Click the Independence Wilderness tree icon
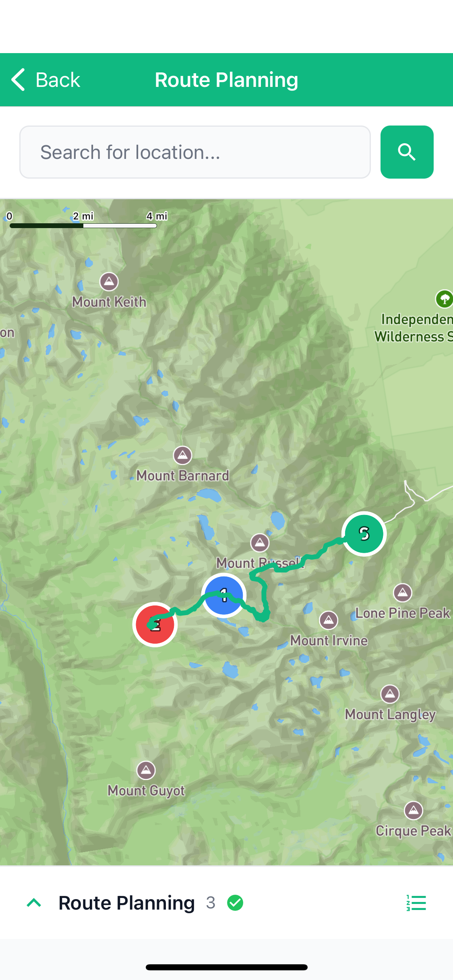The width and height of the screenshot is (453, 980). click(444, 299)
